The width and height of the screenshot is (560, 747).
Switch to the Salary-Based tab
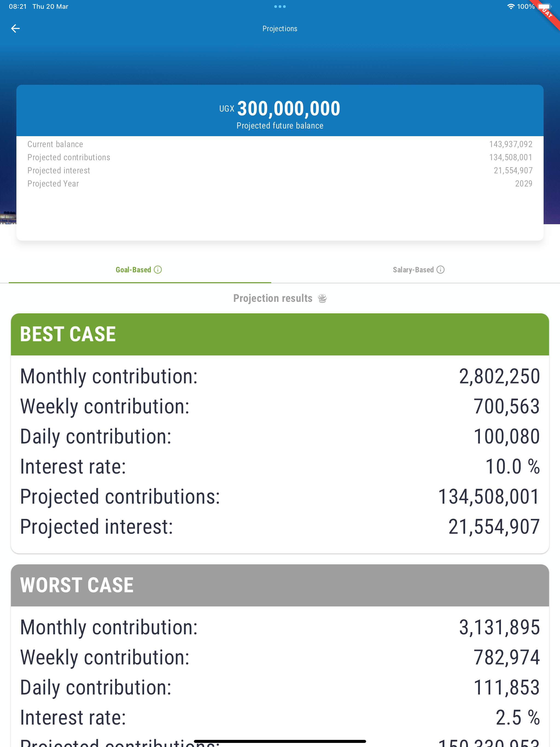click(x=419, y=270)
